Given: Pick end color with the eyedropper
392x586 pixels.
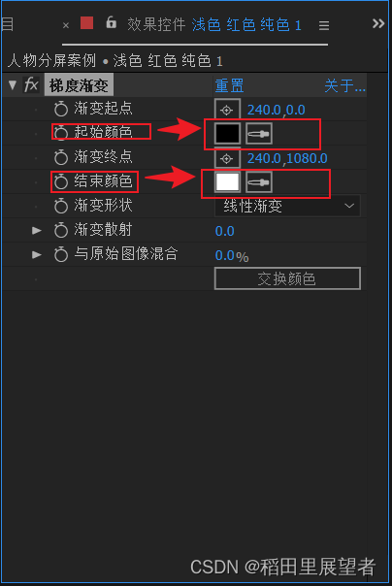Looking at the screenshot, I should click(x=259, y=182).
